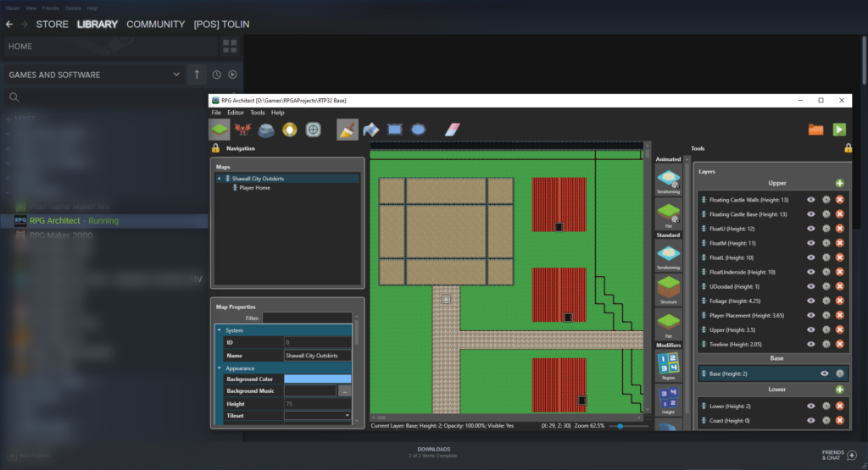Delete the Coast layer

click(840, 420)
